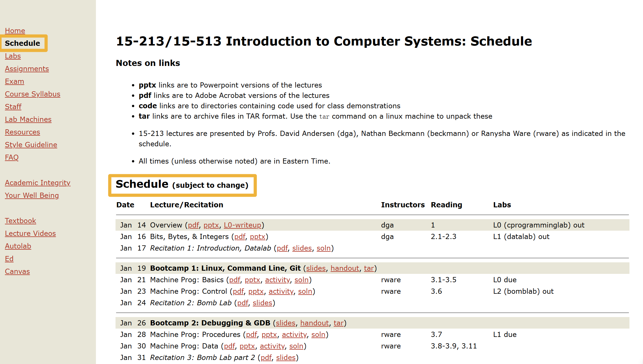Open the Lecture Videos link
643x364 pixels.
click(30, 233)
